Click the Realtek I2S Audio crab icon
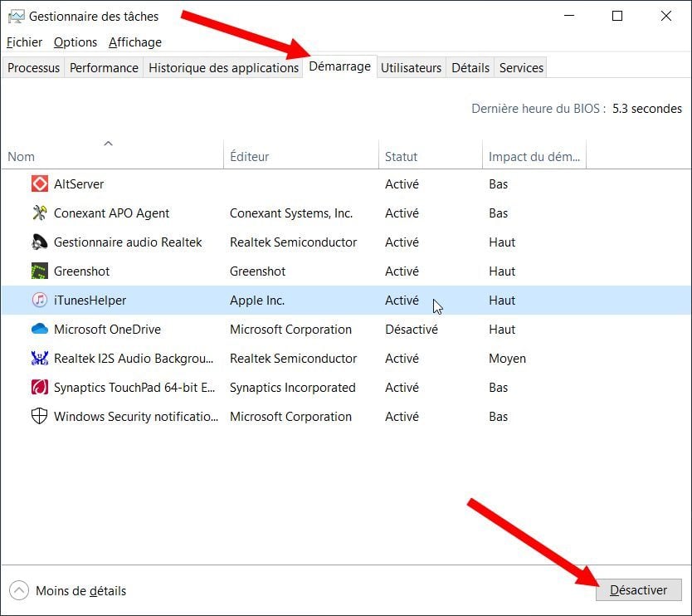Viewport: 692px width, 616px height. tap(39, 358)
